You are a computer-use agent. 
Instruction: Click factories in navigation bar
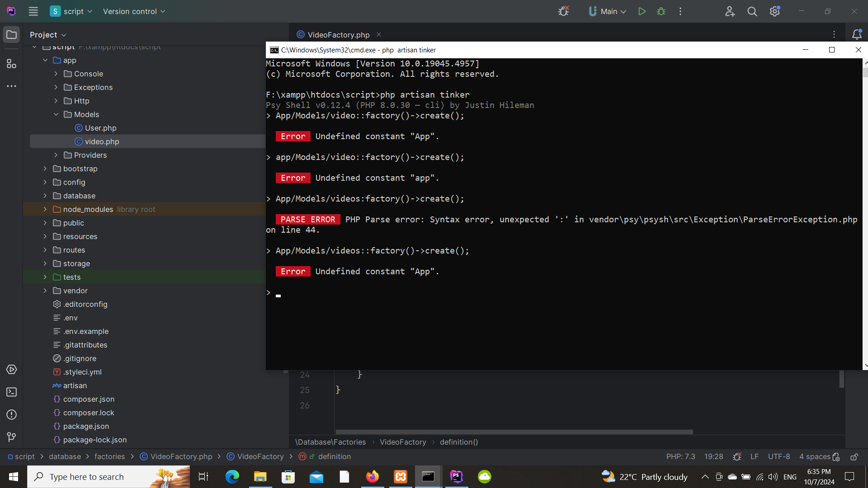point(109,456)
